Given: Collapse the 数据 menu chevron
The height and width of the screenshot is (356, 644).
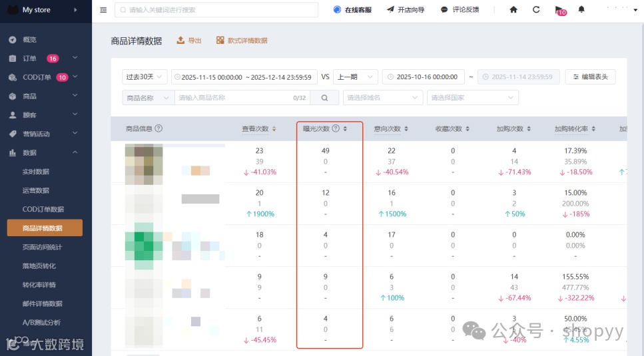Looking at the screenshot, I should 75,152.
